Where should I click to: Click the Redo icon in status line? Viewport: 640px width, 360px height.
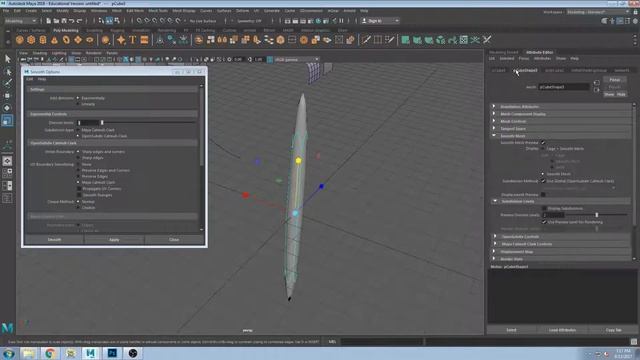[x=80, y=21]
